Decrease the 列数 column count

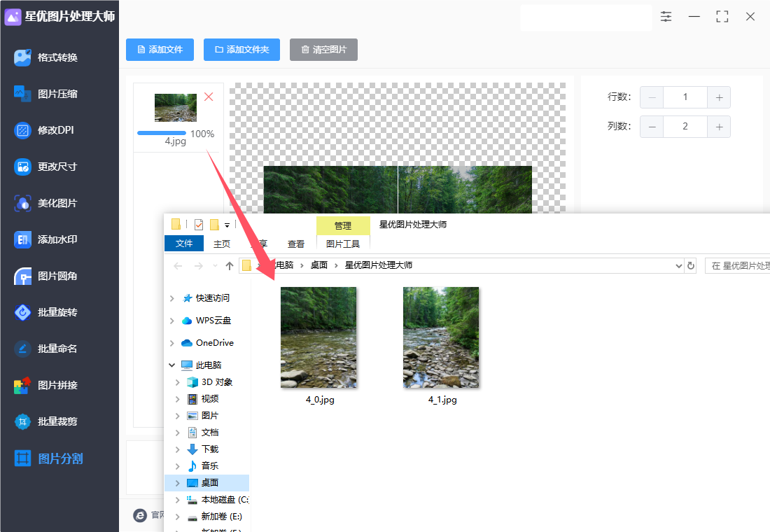tap(652, 127)
